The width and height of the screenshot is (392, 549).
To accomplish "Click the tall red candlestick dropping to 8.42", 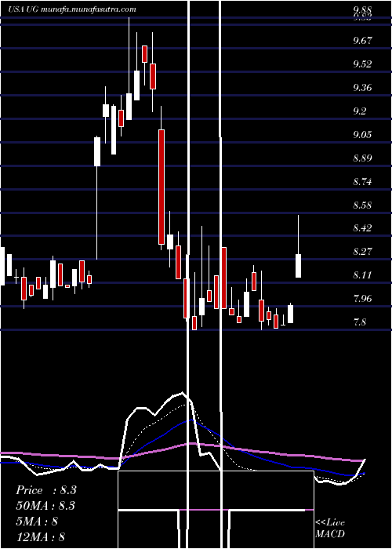I will 162,187.
